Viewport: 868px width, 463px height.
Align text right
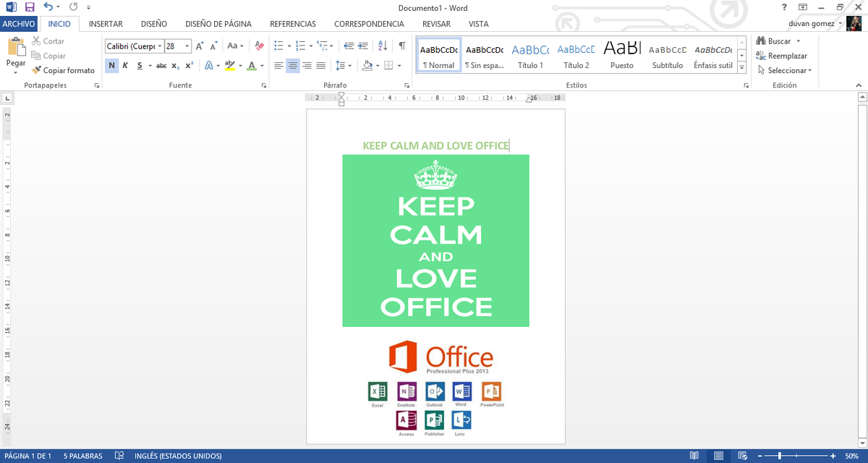point(307,65)
